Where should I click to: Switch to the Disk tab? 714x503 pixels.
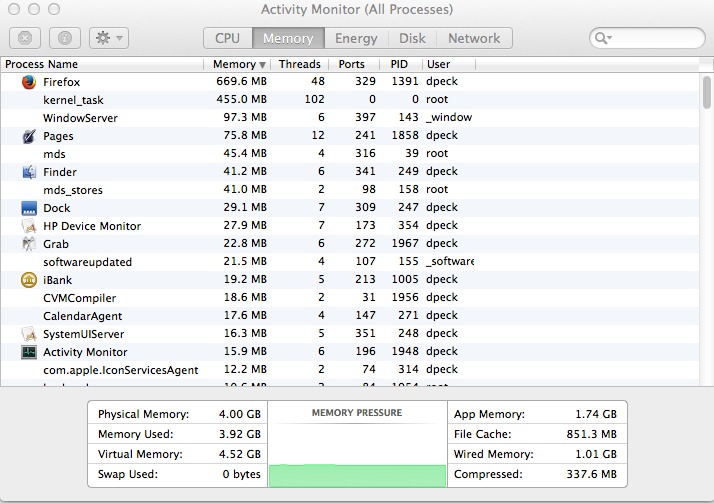pos(413,38)
